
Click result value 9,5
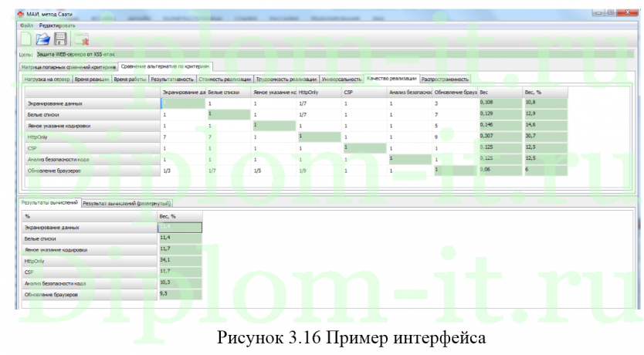(x=180, y=294)
